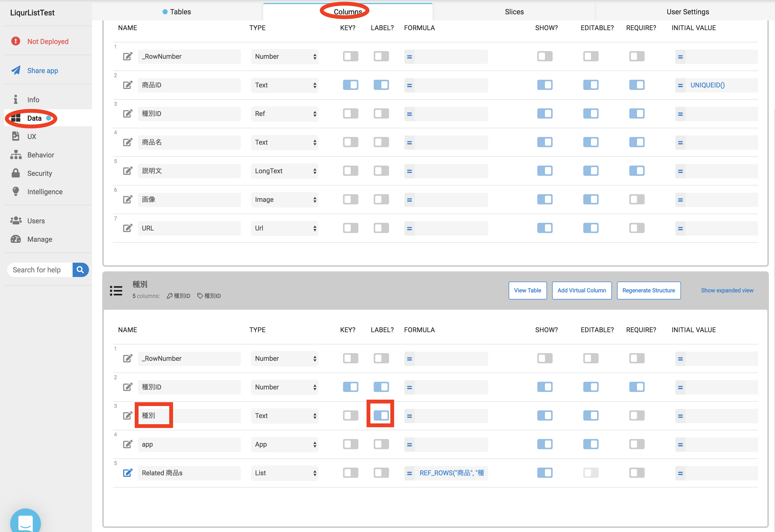Screen dimensions: 775x532
Task: Switch to the Slices tab
Action: pyautogui.click(x=514, y=12)
